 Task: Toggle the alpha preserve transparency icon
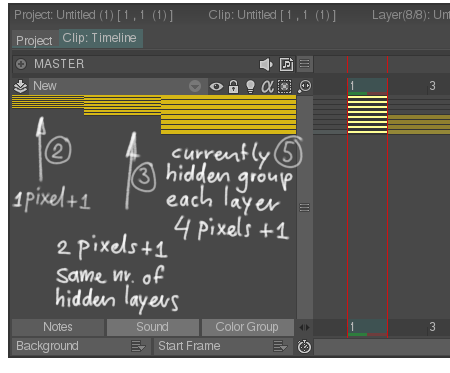pos(267,87)
